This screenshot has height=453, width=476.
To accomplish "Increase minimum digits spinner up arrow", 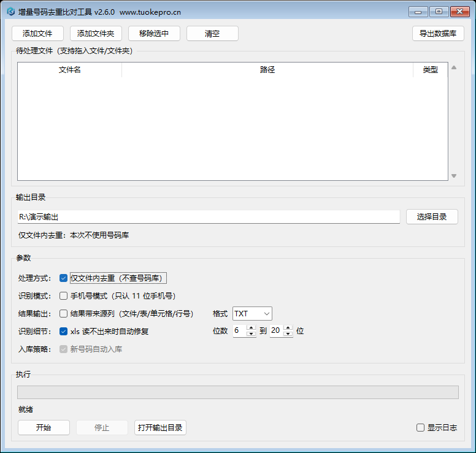I will pyautogui.click(x=251, y=328).
